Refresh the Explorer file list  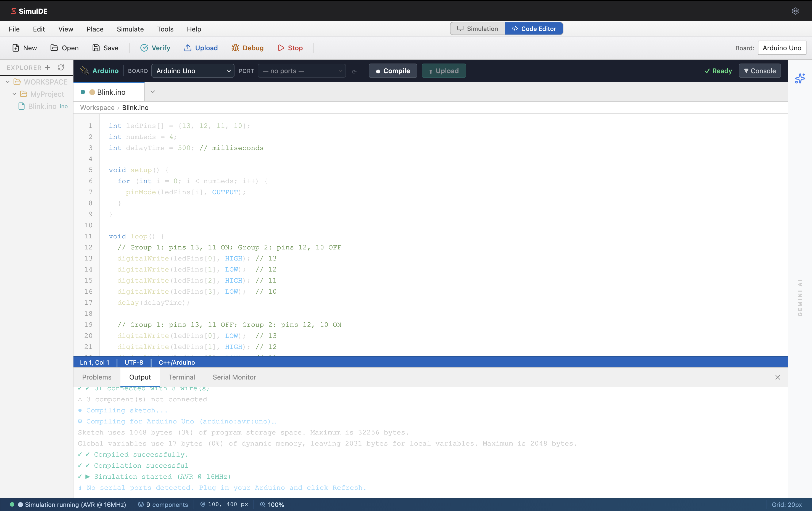(61, 67)
